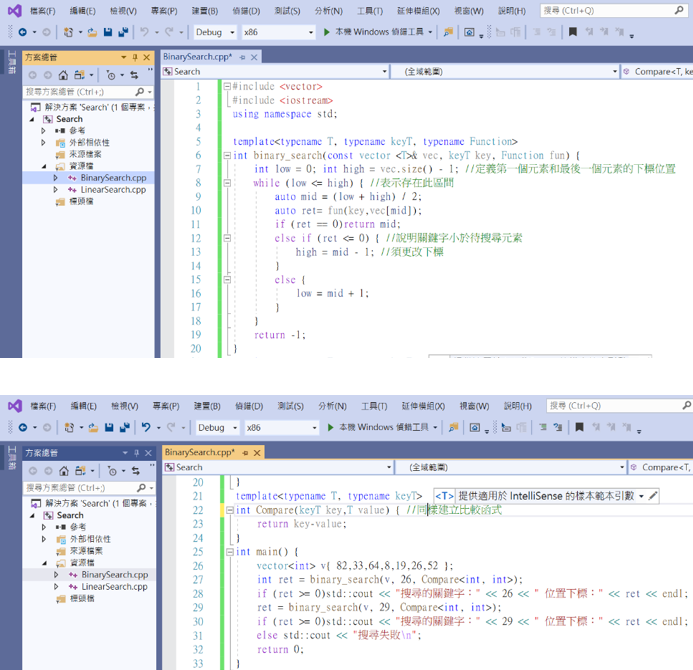Toggle pin on BinarySearch.cpp tab above line 1
This screenshot has height=670, width=693.
[x=242, y=57]
